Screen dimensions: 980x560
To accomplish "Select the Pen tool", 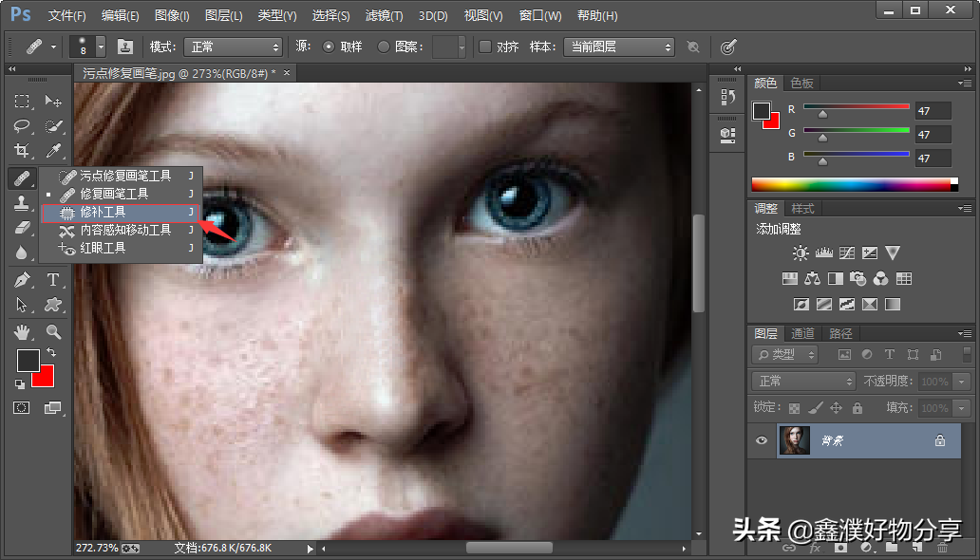I will point(22,279).
